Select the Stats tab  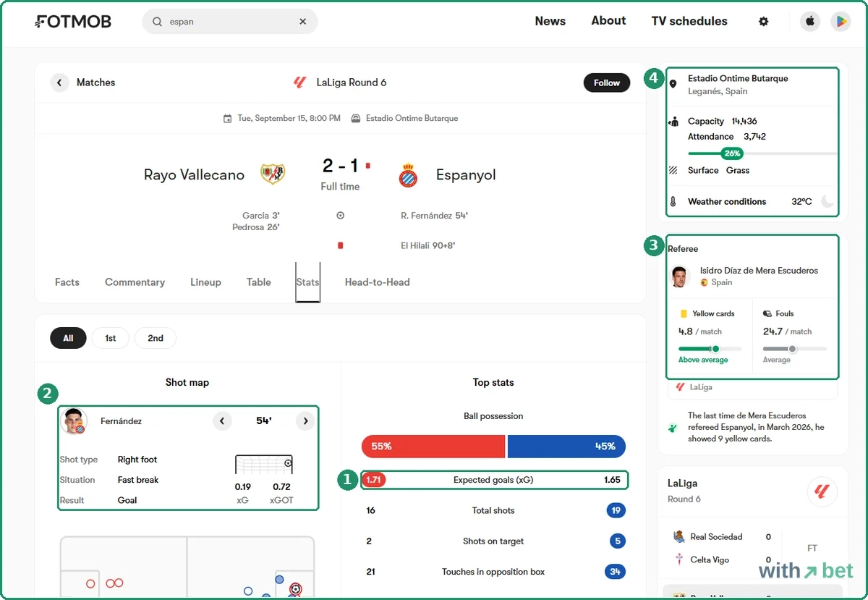[308, 282]
